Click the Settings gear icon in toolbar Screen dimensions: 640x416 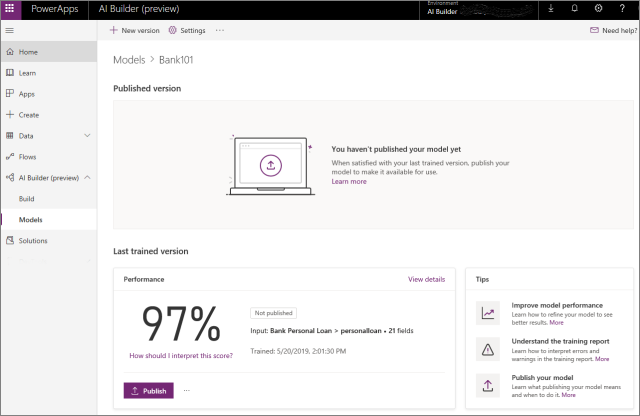click(x=173, y=30)
